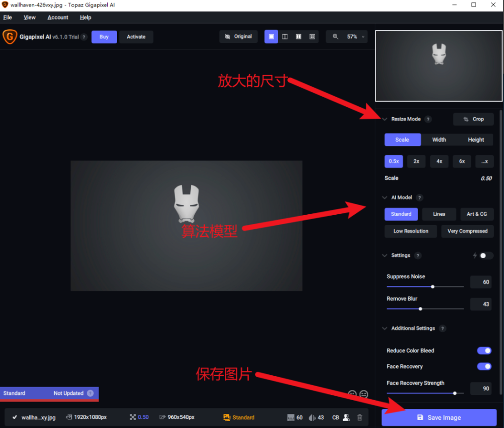Click Suppress Noise value field 60
The width and height of the screenshot is (504, 428).
pos(481,282)
